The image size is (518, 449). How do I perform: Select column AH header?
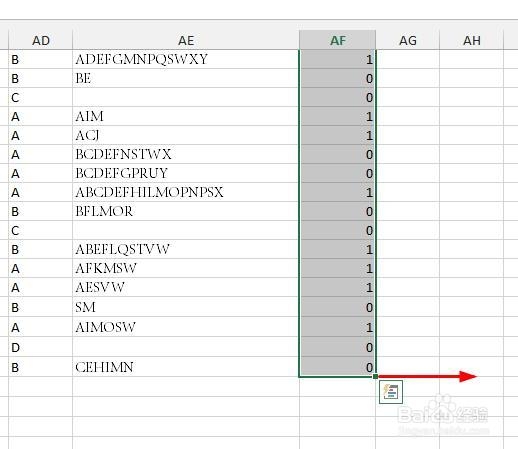(471, 40)
